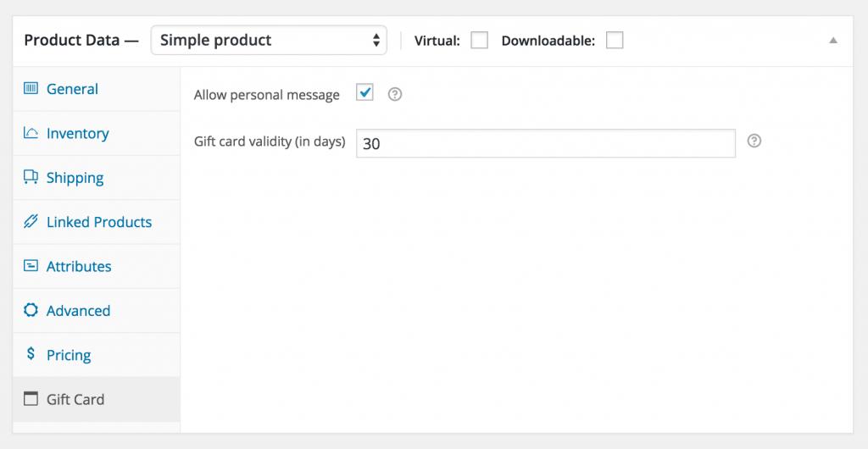
Task: Click the barcode icon beside General
Action: 31,89
